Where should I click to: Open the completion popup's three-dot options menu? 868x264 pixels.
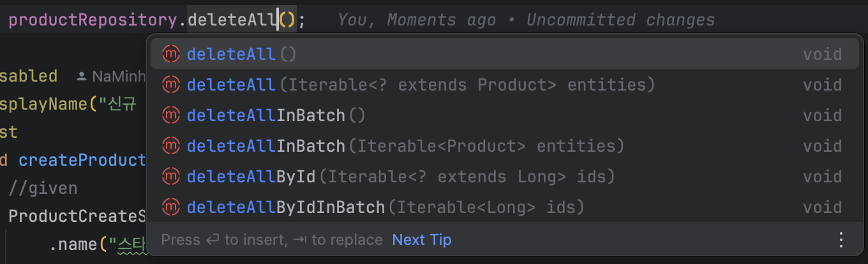[x=841, y=240]
